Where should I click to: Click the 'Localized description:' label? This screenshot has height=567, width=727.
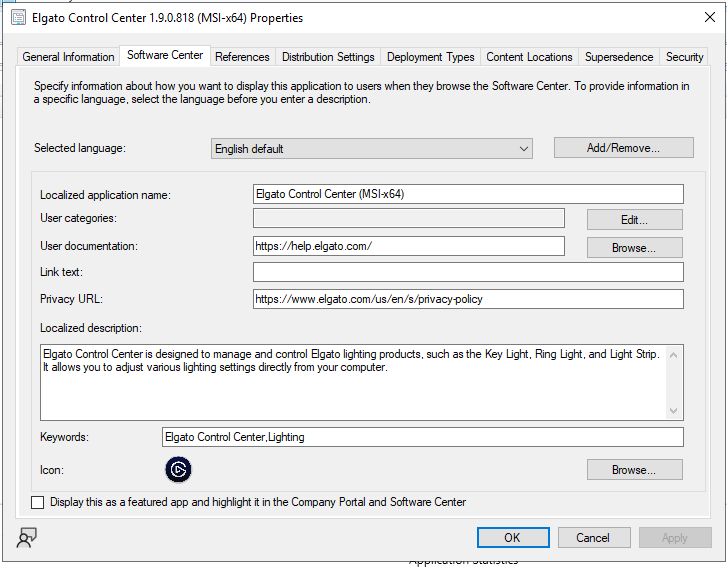(91, 328)
